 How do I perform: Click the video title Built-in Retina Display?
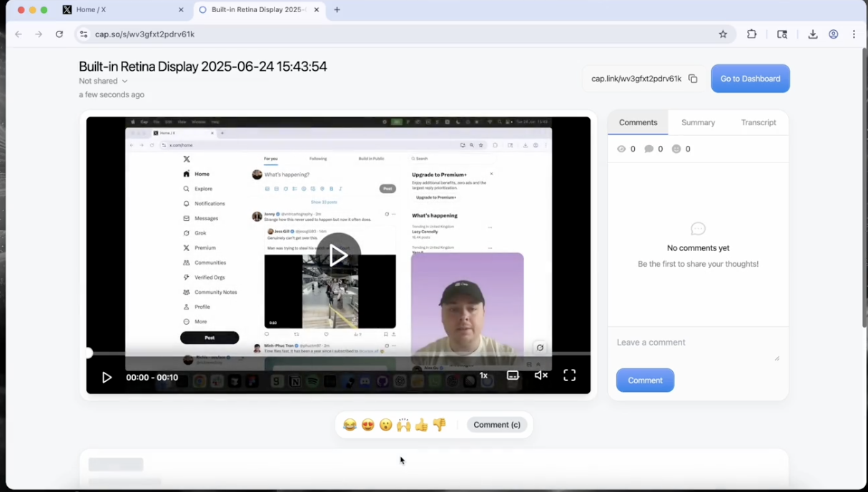pos(203,67)
